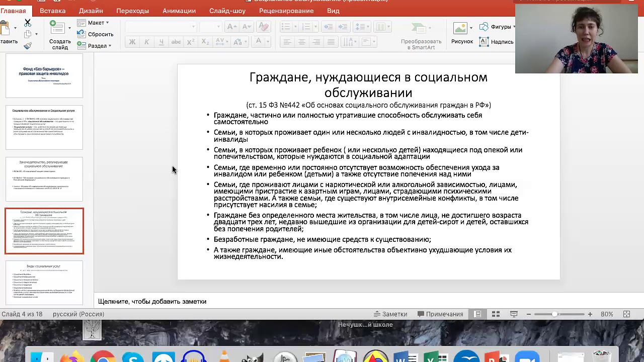This screenshot has height=362, width=644.
Task: Click the clear formatting eraser icon
Action: pyautogui.click(x=263, y=27)
